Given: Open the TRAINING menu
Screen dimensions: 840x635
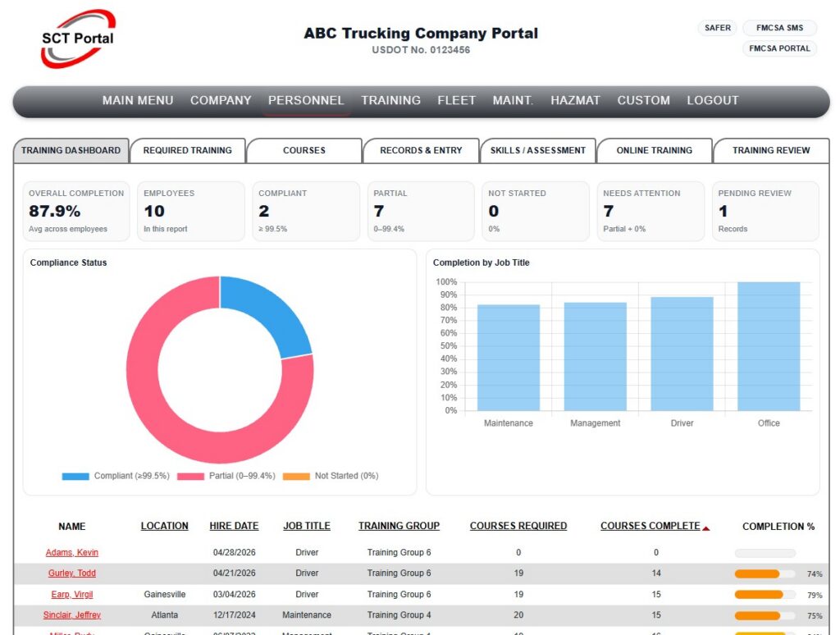Looking at the screenshot, I should point(390,100).
